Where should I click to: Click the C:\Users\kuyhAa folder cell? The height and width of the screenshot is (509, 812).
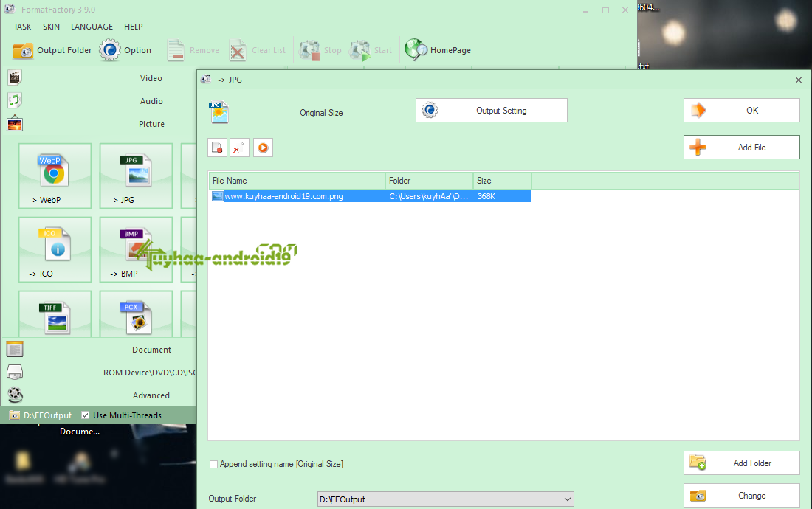click(x=429, y=196)
